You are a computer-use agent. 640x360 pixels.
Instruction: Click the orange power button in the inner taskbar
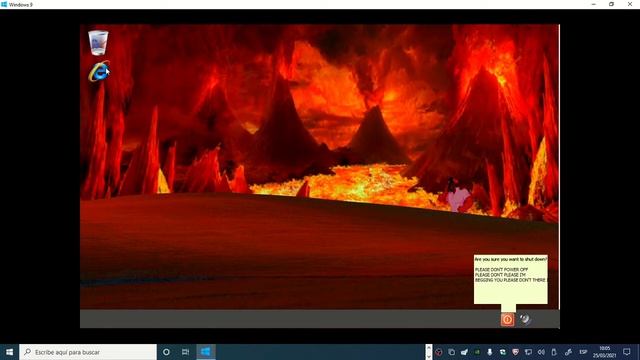tap(507, 319)
